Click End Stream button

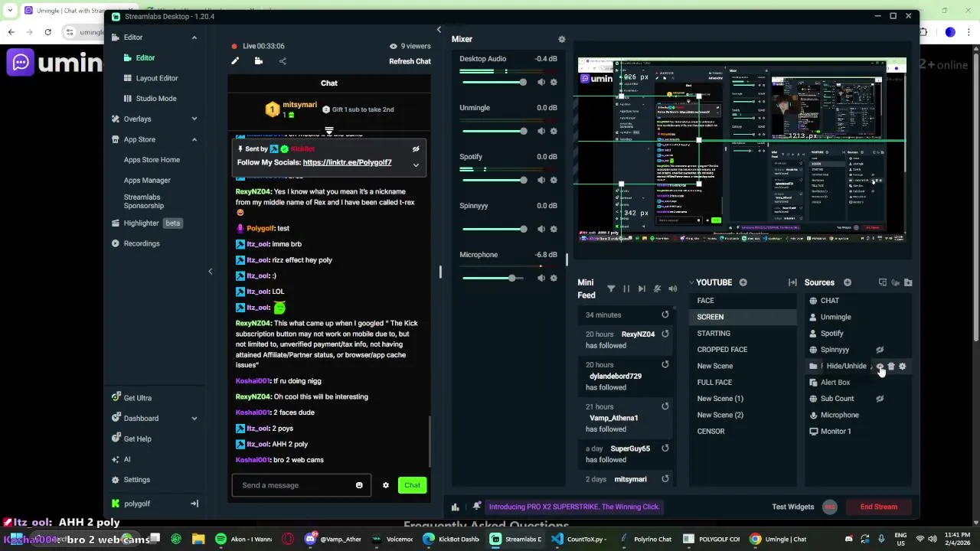point(878,507)
